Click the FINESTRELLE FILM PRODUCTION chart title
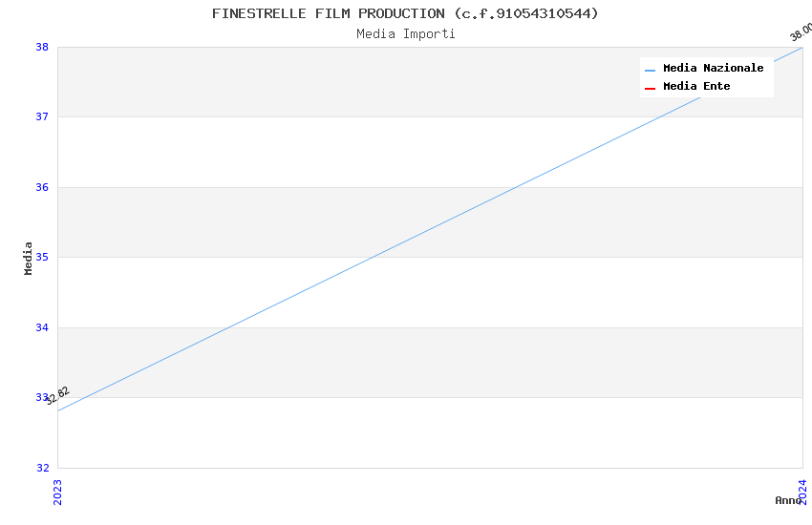 (405, 13)
